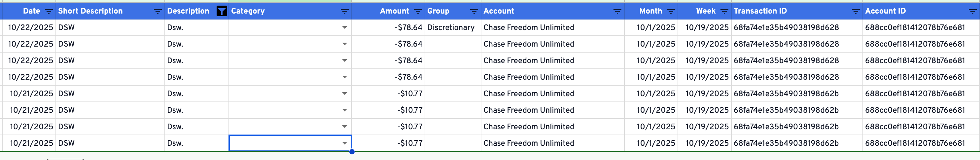
Task: Open the Amount column filter icon
Action: [418, 12]
